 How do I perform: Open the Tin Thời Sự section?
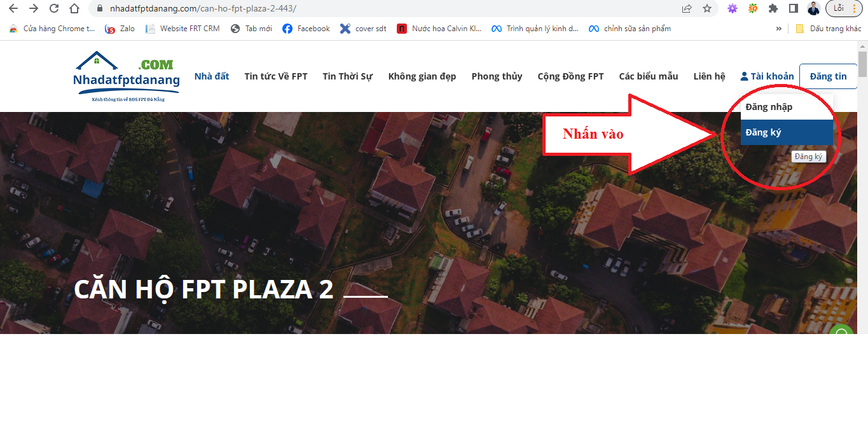coord(348,76)
